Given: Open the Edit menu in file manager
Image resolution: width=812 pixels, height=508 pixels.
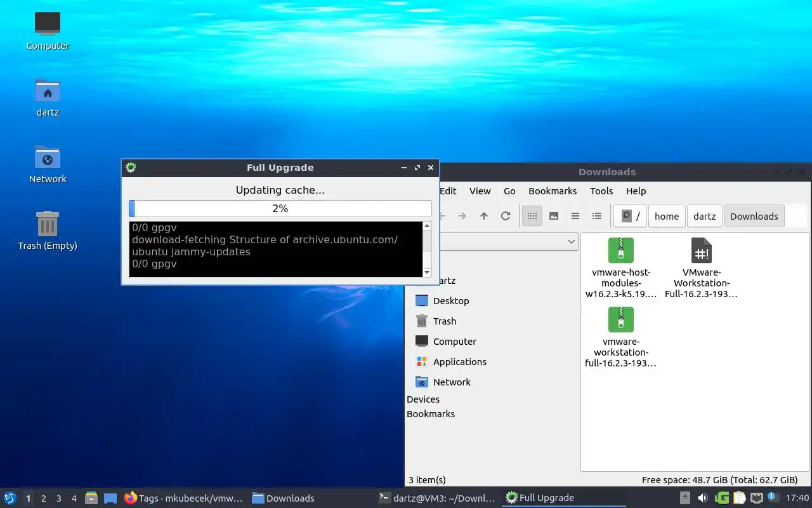Looking at the screenshot, I should [448, 191].
